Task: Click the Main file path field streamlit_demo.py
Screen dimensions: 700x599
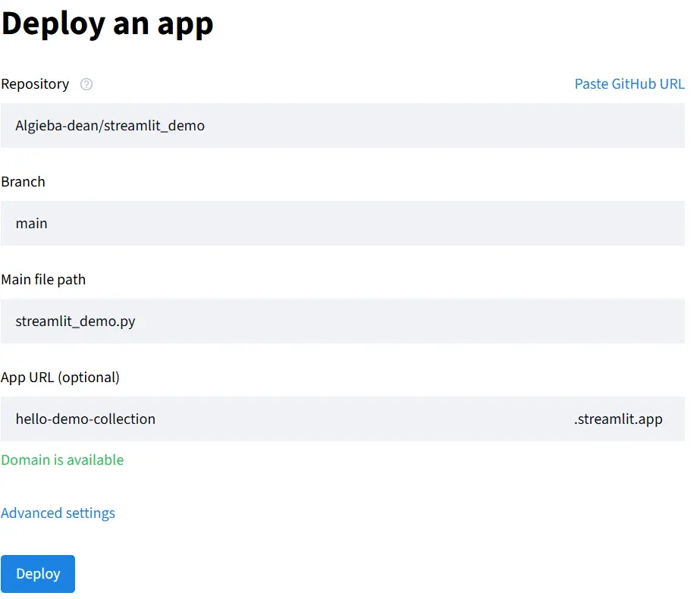Action: pyautogui.click(x=342, y=321)
